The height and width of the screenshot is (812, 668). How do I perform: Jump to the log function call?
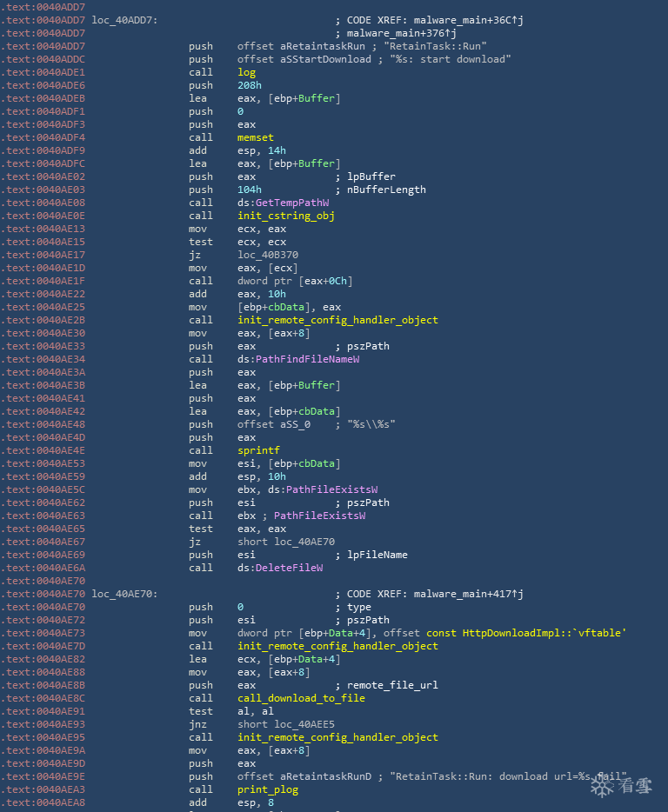(x=246, y=72)
